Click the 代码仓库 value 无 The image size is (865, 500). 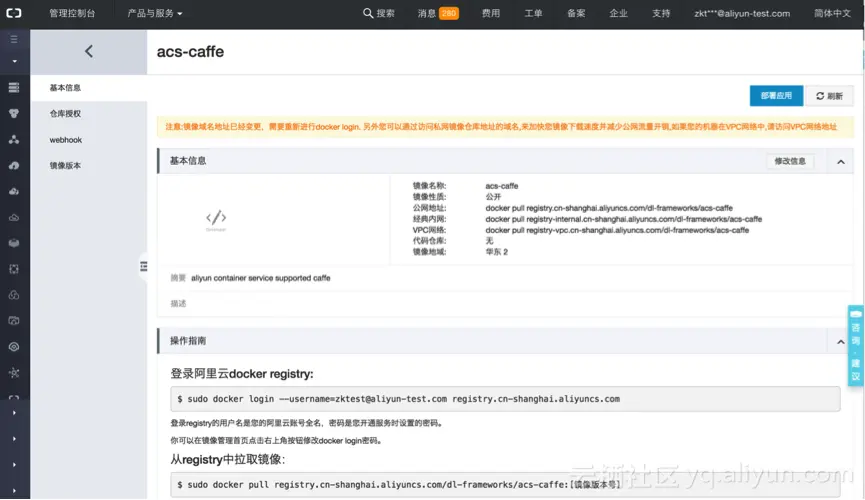coord(489,241)
